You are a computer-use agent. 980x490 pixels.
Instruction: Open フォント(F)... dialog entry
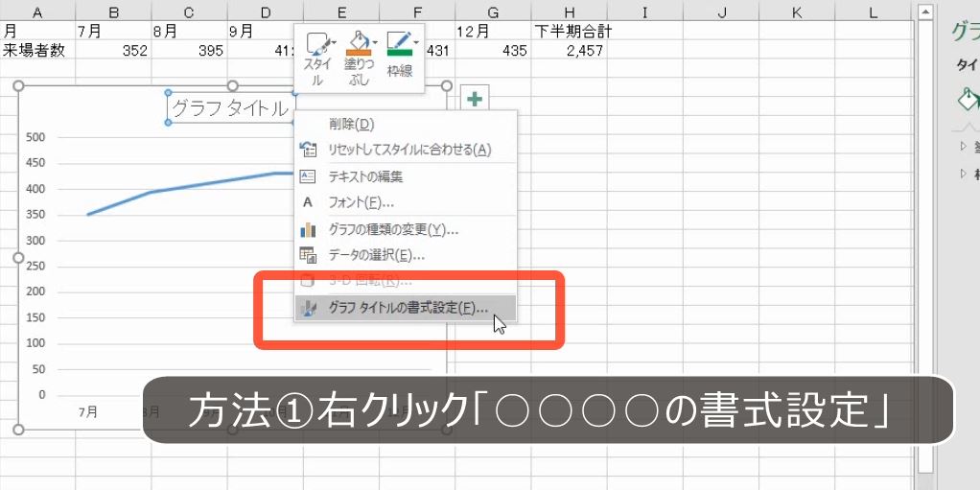click(x=406, y=202)
